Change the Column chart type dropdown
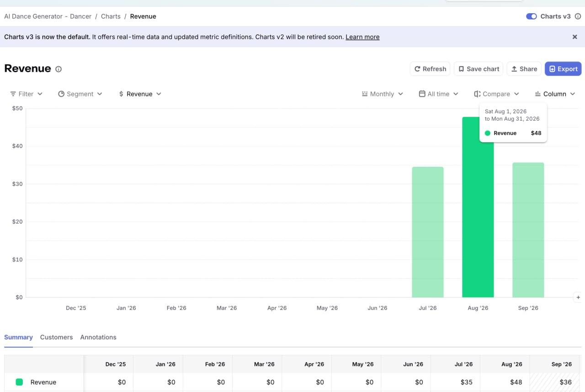585x392 pixels. [x=555, y=94]
